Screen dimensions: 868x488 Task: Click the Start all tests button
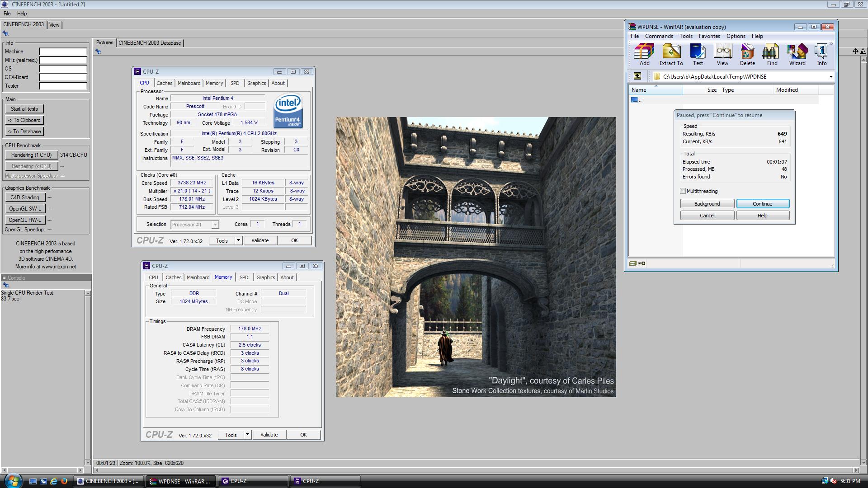(24, 109)
